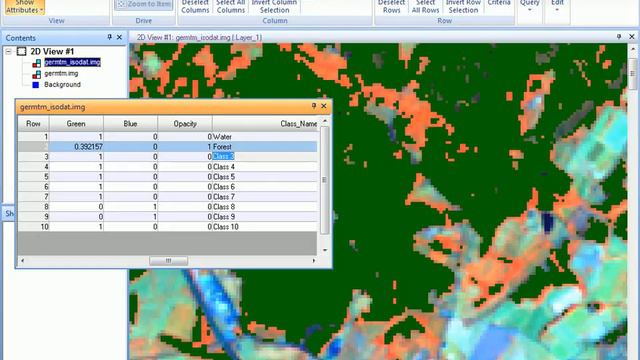Viewport: 640px width, 360px height.
Task: Click the Class_Name column header
Action: tap(265, 124)
